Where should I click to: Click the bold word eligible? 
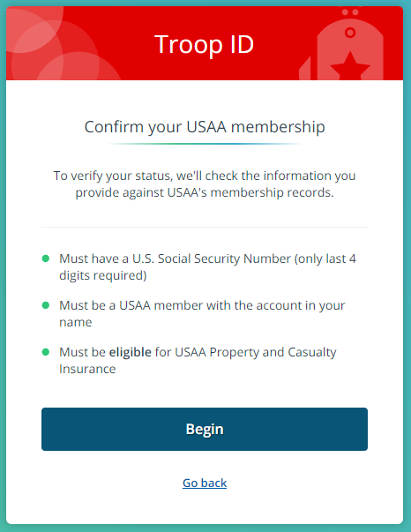click(x=131, y=352)
